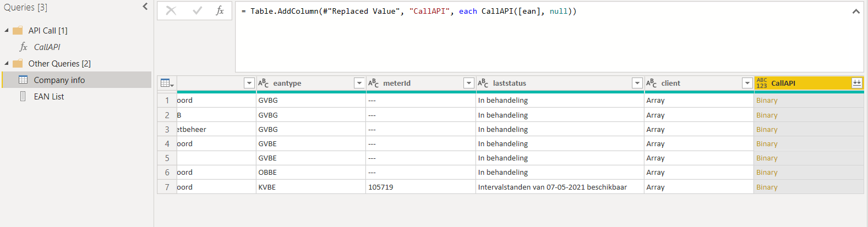
Task: Select the CallAPI column header
Action: [809, 83]
